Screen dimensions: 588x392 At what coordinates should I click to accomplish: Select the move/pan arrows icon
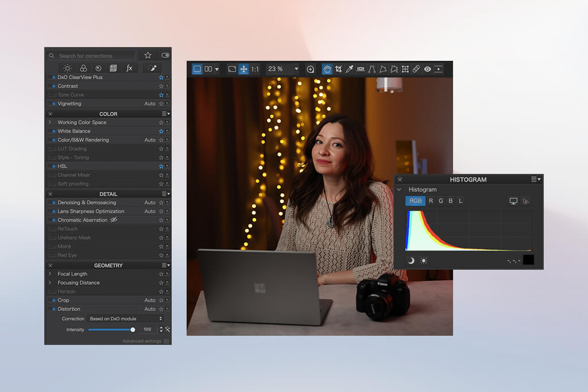point(243,69)
